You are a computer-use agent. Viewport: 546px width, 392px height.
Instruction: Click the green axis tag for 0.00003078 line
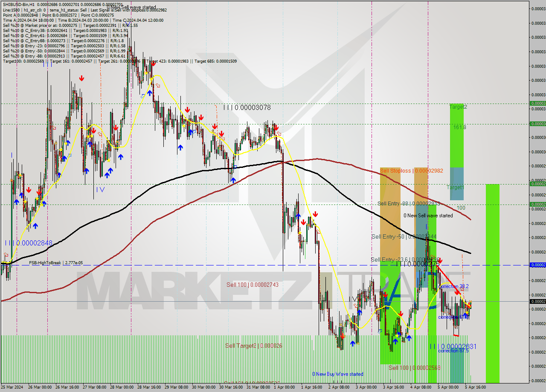click(x=537, y=104)
